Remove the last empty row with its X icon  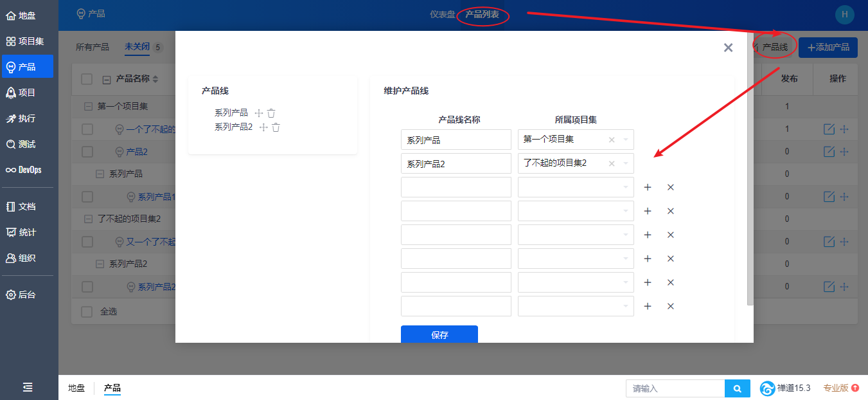[671, 306]
